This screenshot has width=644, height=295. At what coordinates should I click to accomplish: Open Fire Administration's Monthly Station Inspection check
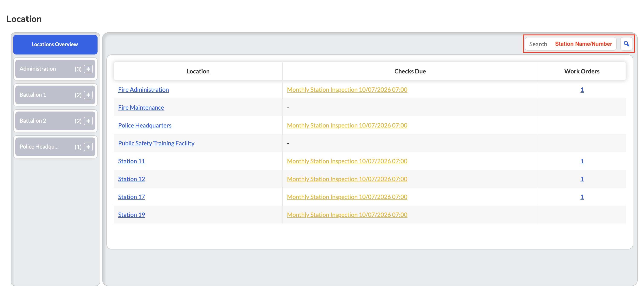click(x=347, y=89)
